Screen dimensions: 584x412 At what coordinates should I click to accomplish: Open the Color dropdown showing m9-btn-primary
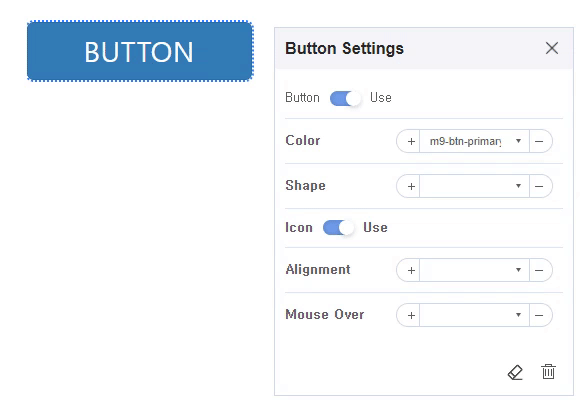tap(474, 141)
